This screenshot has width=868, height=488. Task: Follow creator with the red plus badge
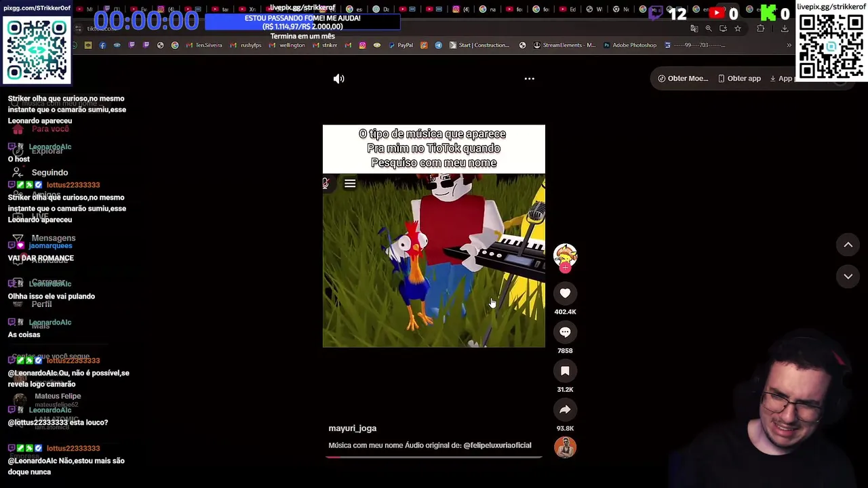(x=565, y=268)
